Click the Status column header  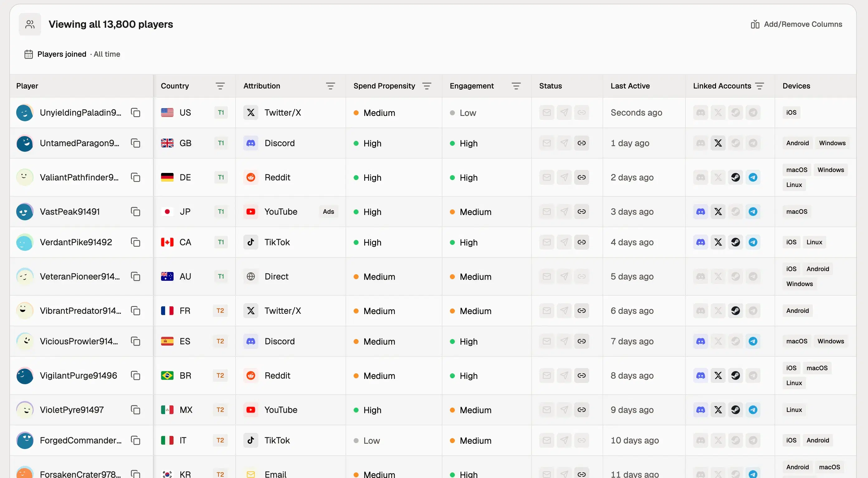[551, 86]
